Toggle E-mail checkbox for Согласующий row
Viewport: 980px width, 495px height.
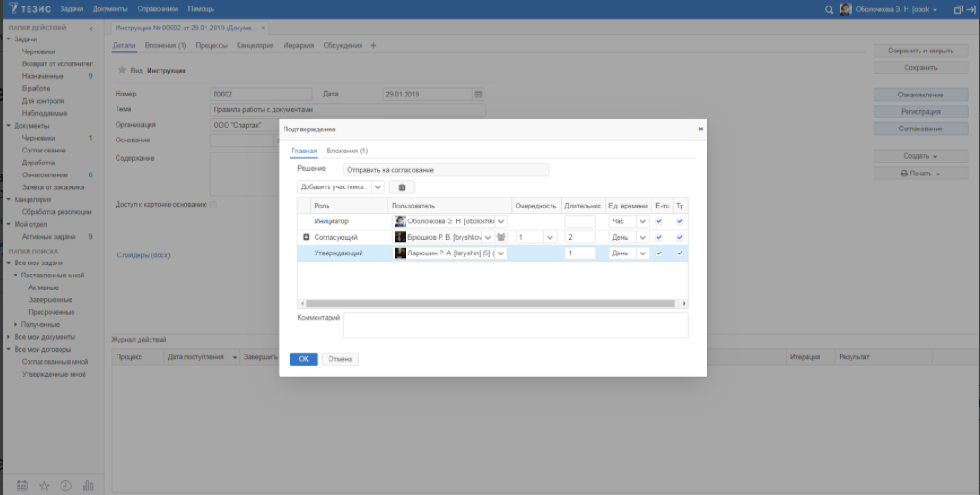tap(659, 237)
